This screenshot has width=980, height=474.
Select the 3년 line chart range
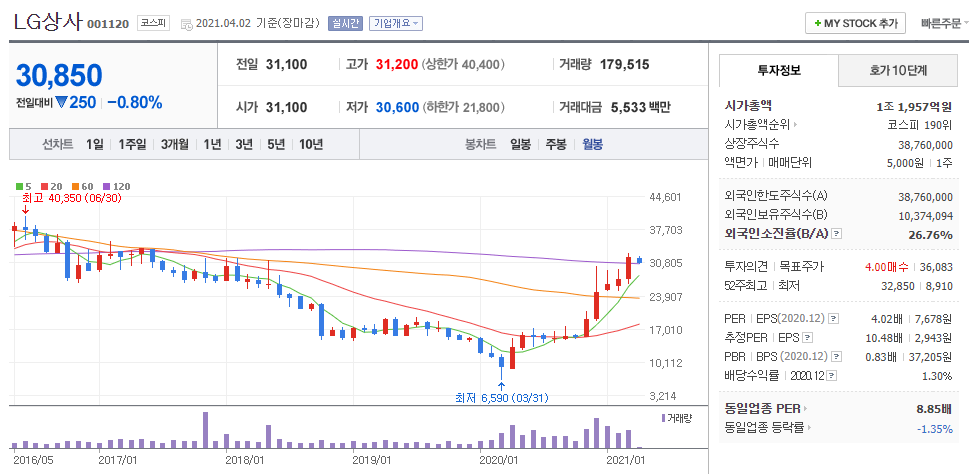244,144
